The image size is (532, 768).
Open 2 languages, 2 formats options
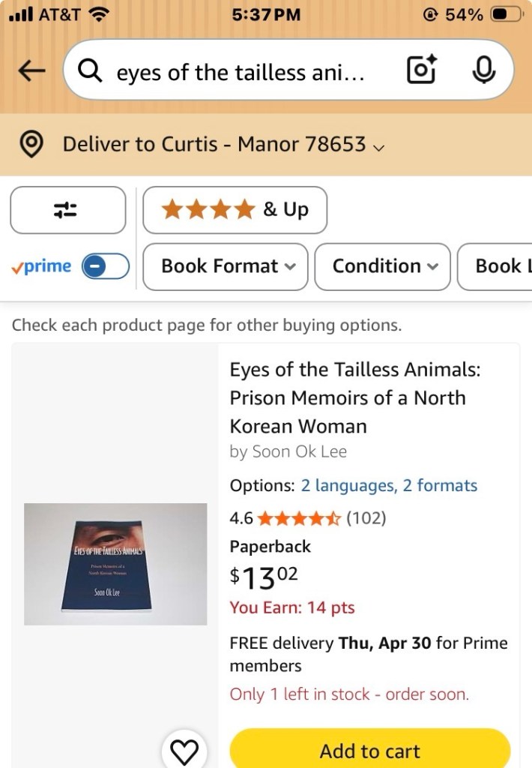[389, 486]
